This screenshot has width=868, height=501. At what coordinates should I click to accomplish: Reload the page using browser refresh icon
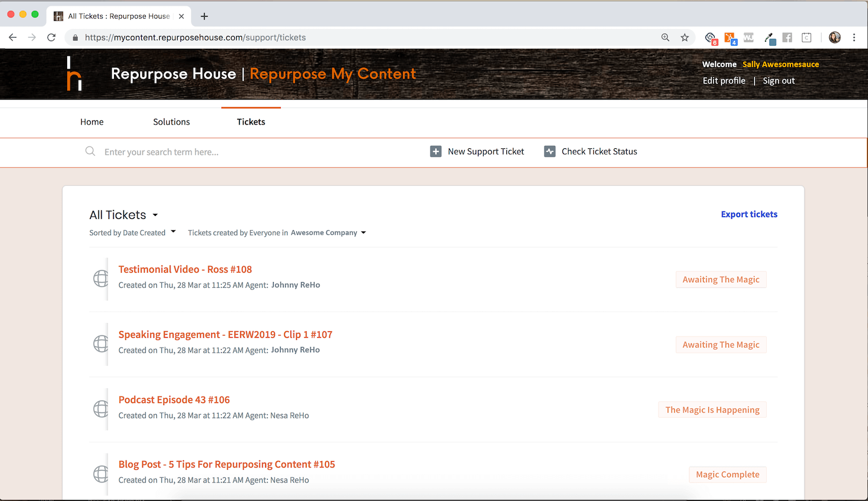tap(52, 38)
